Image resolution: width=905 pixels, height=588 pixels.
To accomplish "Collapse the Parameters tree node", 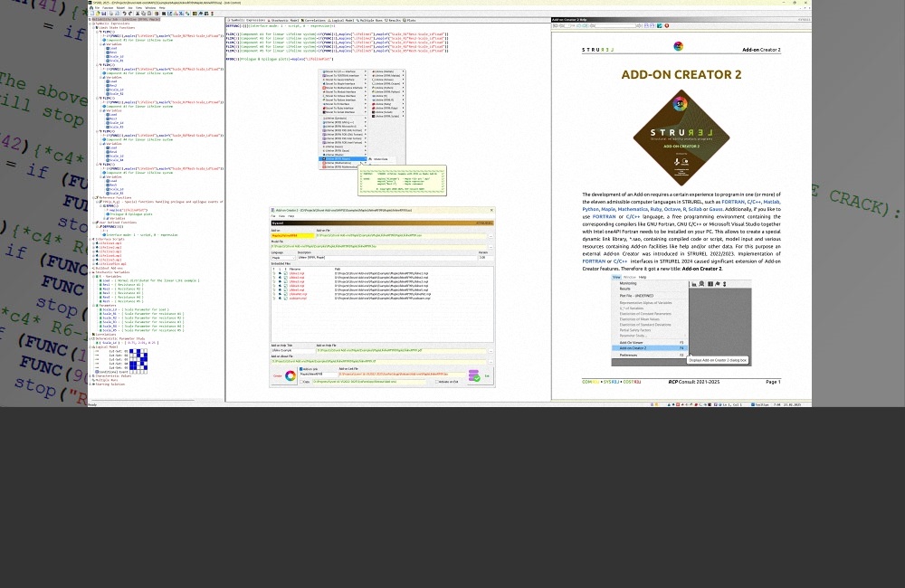I will [93, 306].
